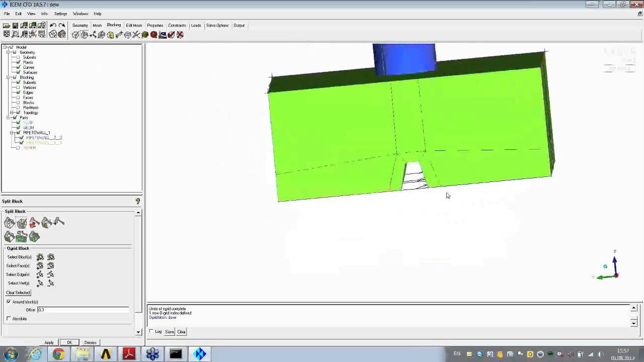Expand the Topology tree node
644x362 pixels.
(12, 113)
